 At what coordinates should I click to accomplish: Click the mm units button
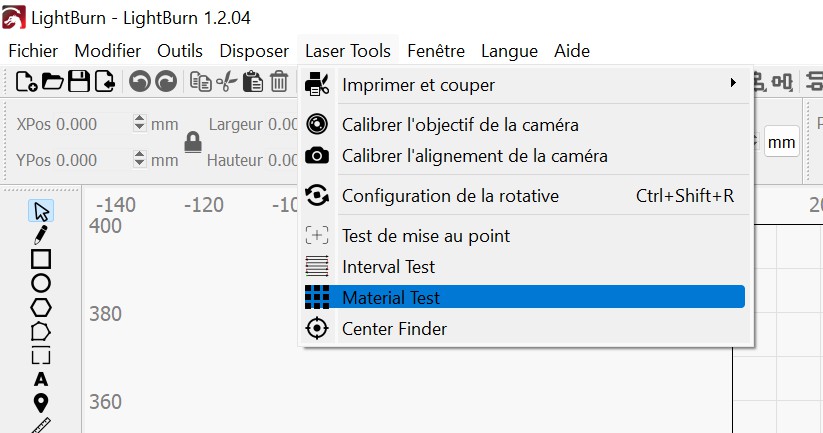[x=781, y=142]
